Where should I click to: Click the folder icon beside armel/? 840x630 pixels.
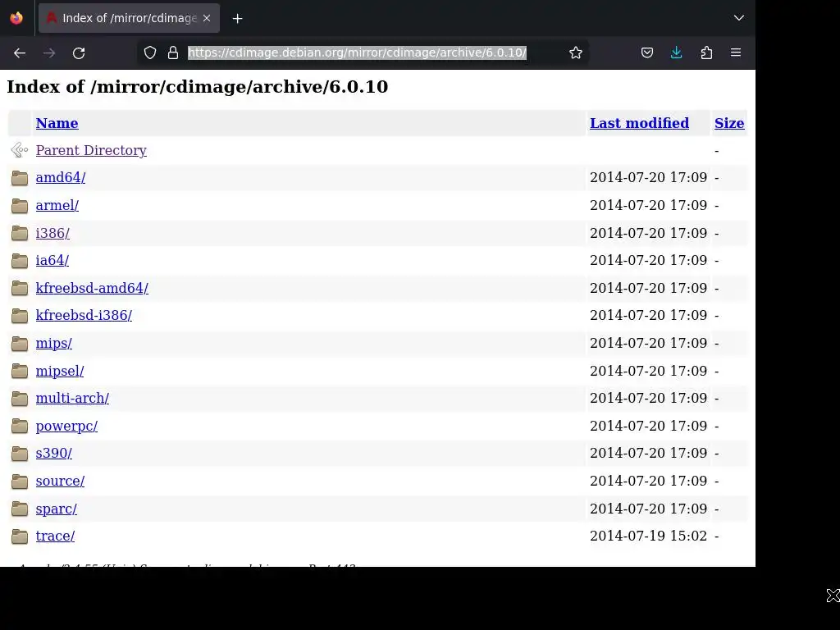tap(20, 206)
